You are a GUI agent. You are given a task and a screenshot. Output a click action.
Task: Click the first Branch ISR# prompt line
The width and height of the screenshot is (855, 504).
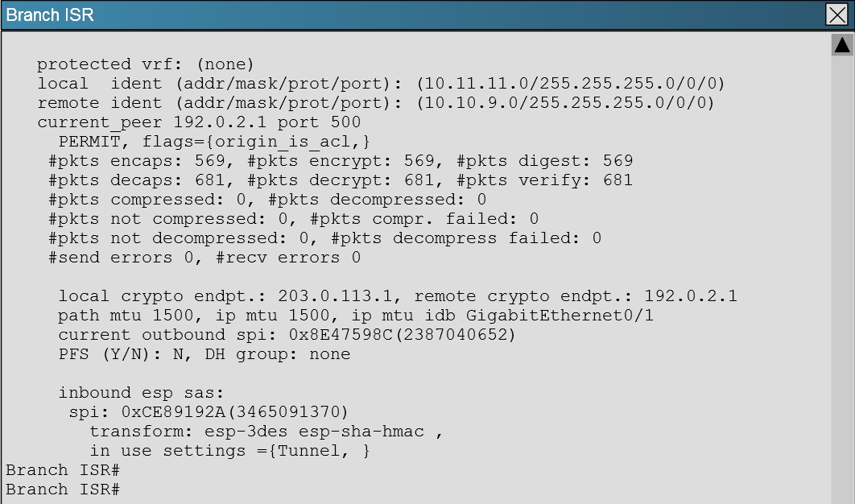pyautogui.click(x=63, y=470)
